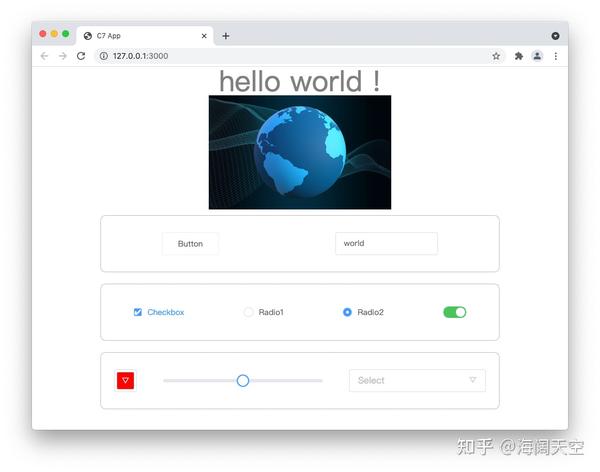The height and width of the screenshot is (472, 600).
Task: Open a new tab with plus button
Action: [226, 36]
